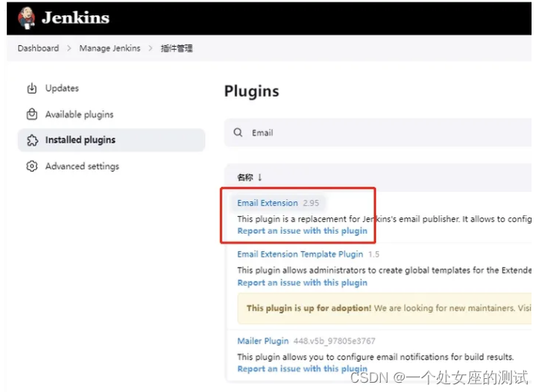Navigate to Dashboard breadcrumb
Screen dimensions: 540x392
tap(38, 48)
